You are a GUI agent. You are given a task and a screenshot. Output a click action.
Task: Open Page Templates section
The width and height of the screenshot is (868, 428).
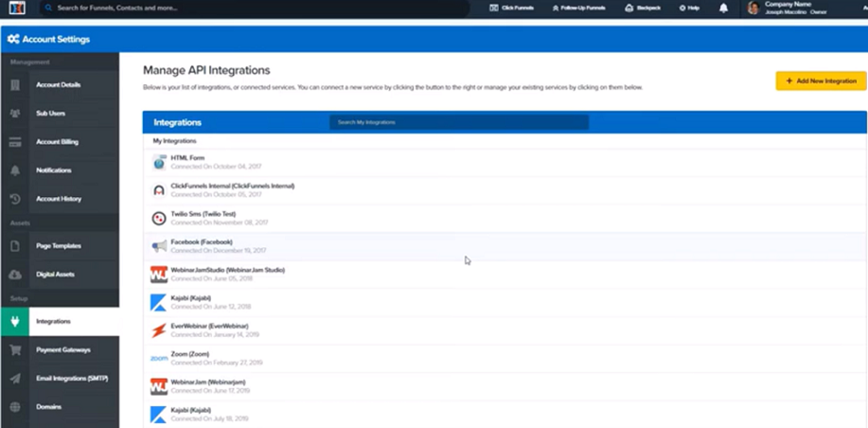(60, 246)
